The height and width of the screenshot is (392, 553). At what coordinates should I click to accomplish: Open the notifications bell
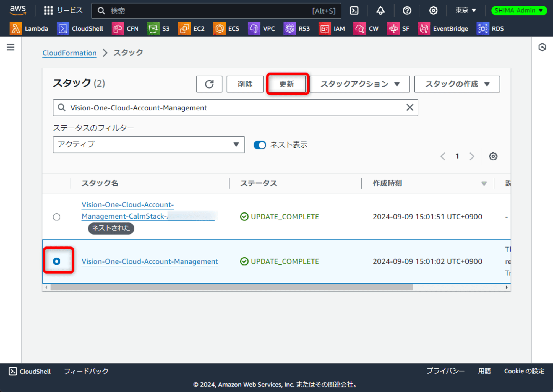tap(380, 11)
